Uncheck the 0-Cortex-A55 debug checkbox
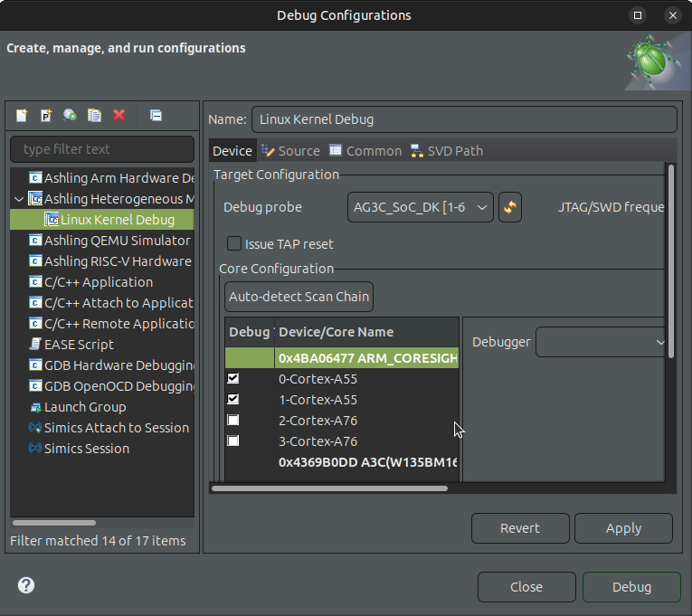 (233, 378)
